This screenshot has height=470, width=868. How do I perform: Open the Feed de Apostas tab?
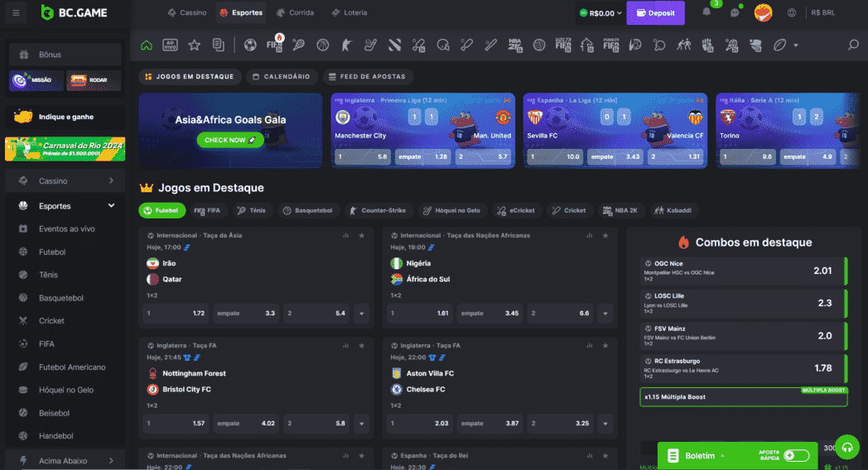(368, 77)
